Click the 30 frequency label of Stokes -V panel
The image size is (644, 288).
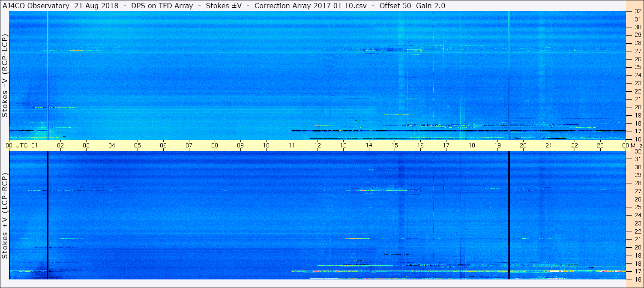coord(638,27)
